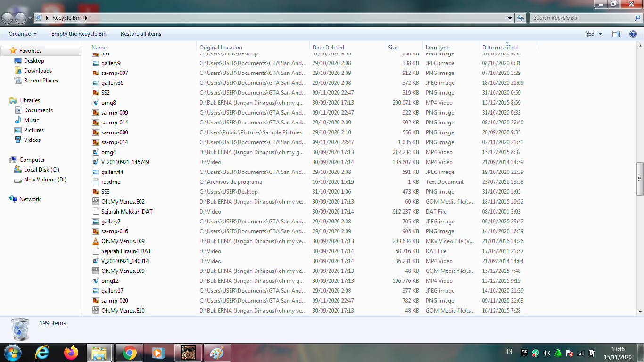Screen dimensions: 644x362
Task: Click the Action Center flag tray icon
Action: click(x=570, y=353)
